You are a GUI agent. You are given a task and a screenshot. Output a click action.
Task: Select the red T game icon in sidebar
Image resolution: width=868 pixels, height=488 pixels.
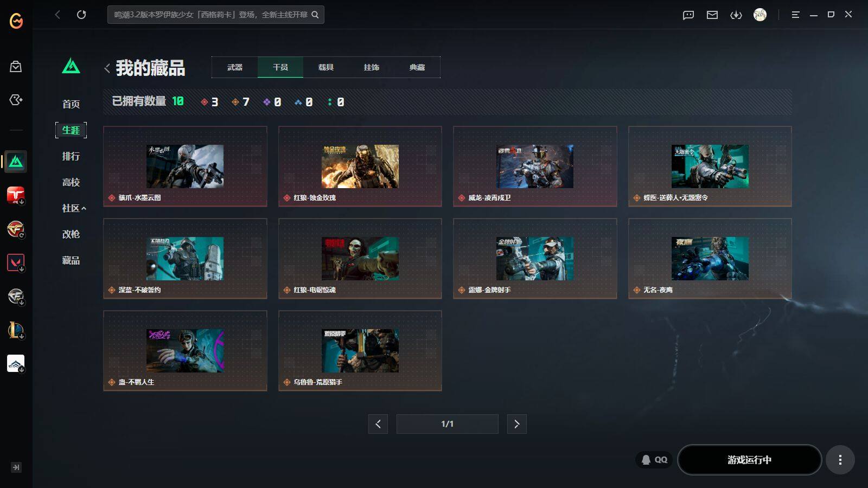click(16, 195)
